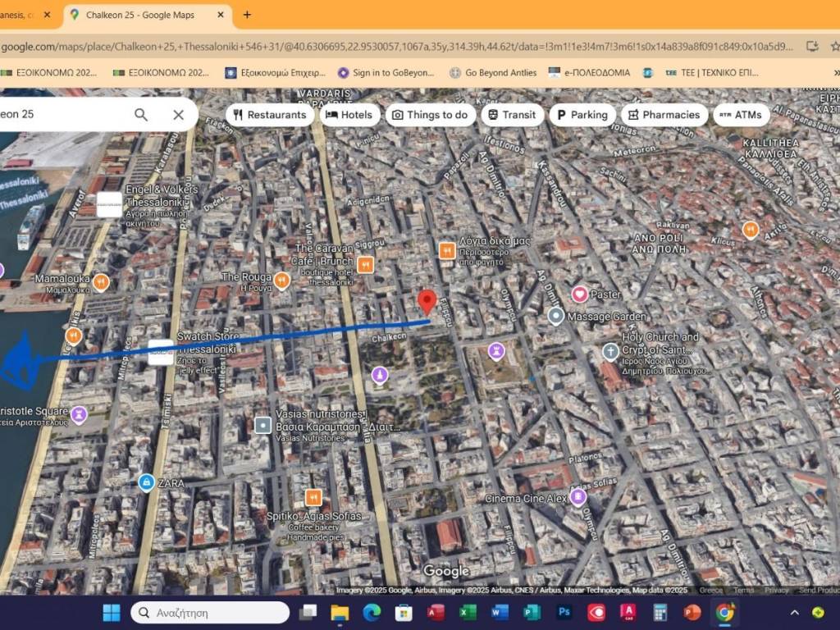Clear the search with the X icon

[178, 115]
